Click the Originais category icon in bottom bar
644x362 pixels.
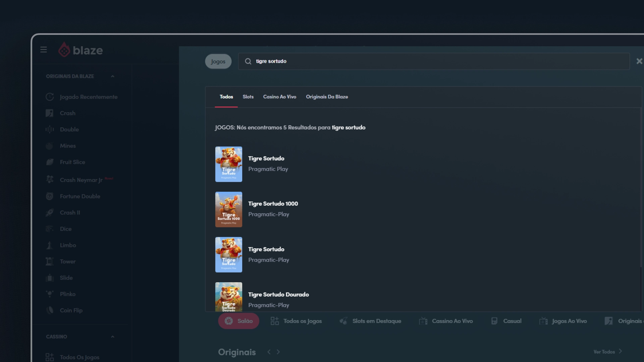click(609, 321)
